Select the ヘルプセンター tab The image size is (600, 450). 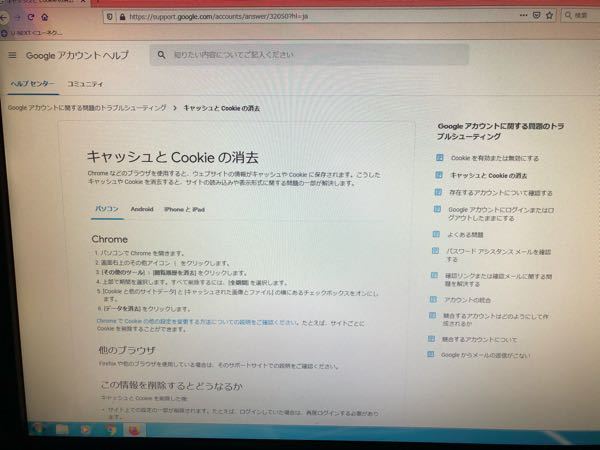click(x=33, y=84)
